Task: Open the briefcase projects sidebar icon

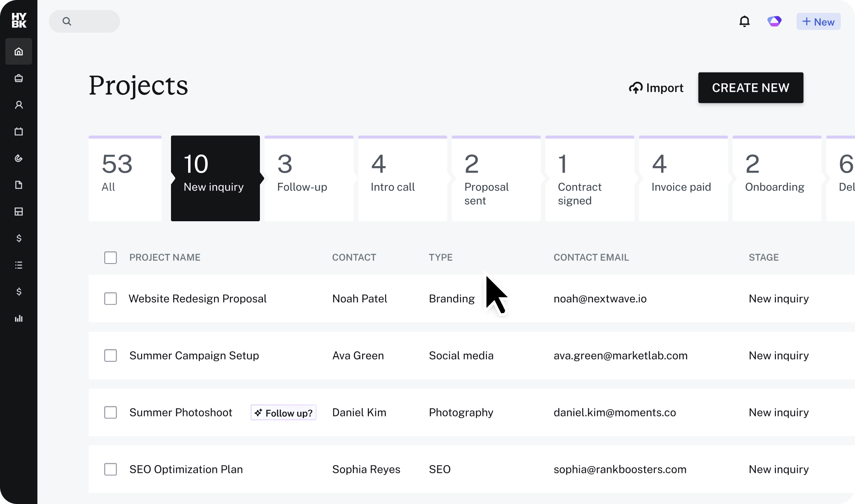Action: click(x=18, y=78)
